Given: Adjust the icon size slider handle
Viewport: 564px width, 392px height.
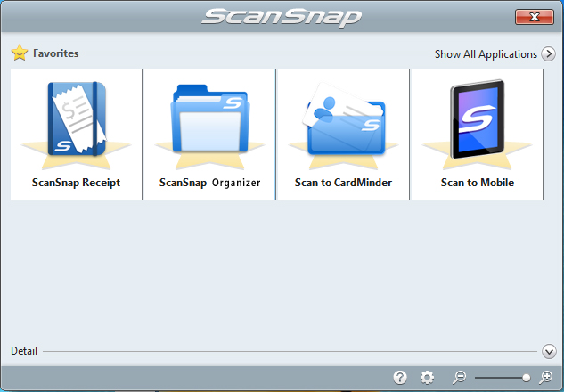Looking at the screenshot, I should pyautogui.click(x=527, y=378).
